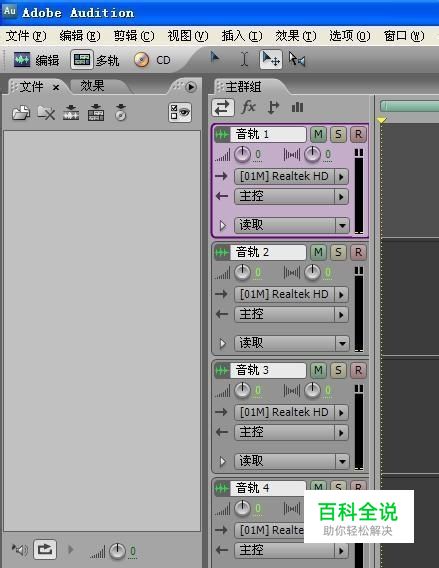
Task: Open 效果(T) menu
Action: (296, 36)
